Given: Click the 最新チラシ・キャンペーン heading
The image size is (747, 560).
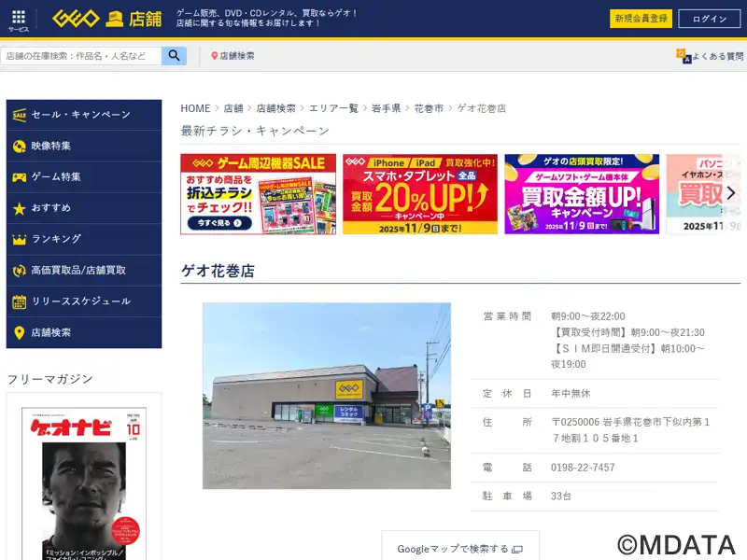Looking at the screenshot, I should tap(255, 131).
